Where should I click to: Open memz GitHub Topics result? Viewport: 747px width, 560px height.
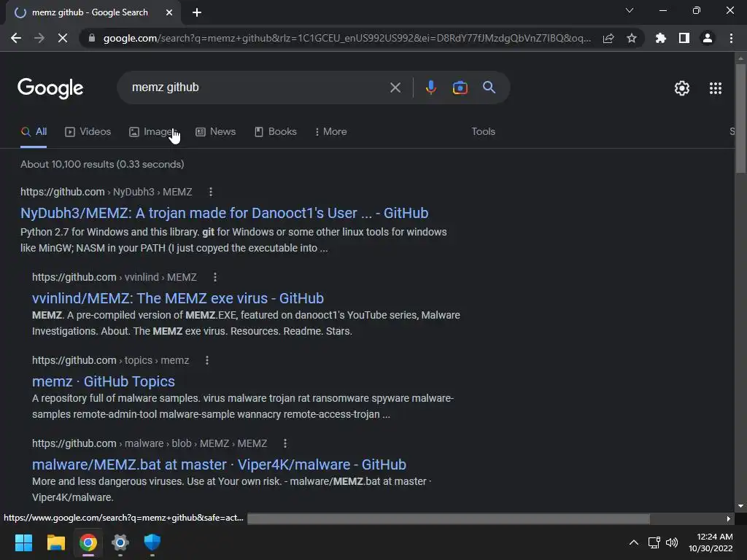click(x=104, y=381)
